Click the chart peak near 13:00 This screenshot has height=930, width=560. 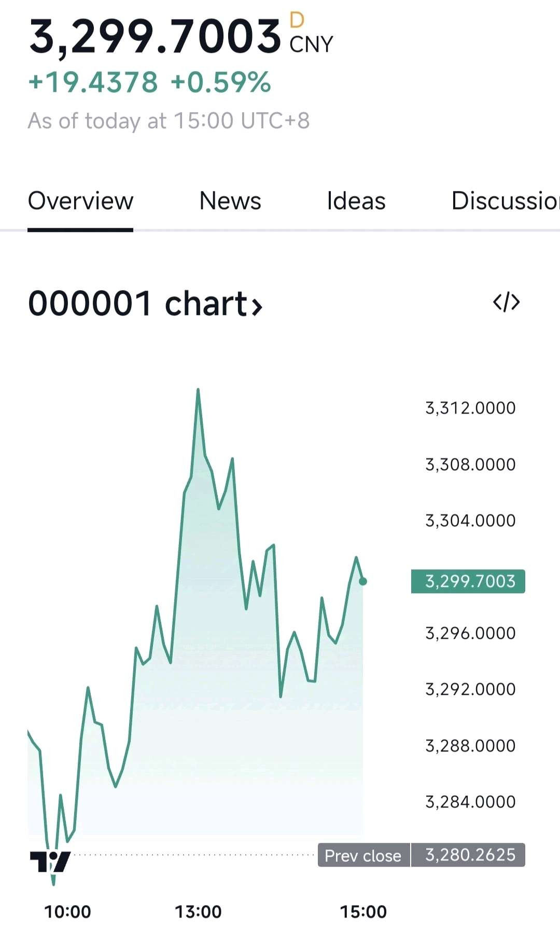(198, 389)
